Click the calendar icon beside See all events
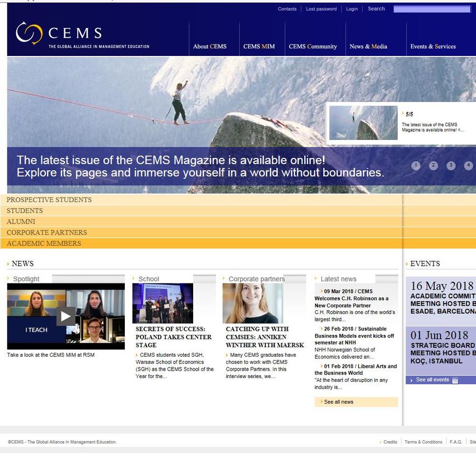This screenshot has height=453, width=476. click(x=455, y=380)
